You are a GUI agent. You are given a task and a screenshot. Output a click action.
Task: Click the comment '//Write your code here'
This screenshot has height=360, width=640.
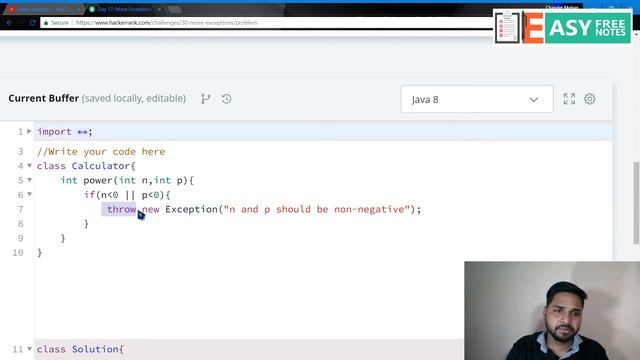pos(101,152)
